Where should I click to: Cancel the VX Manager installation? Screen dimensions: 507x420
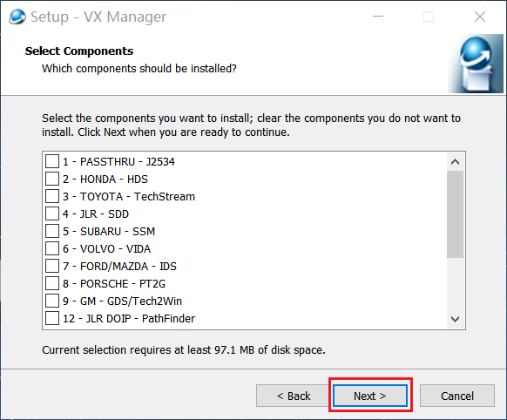tap(456, 396)
